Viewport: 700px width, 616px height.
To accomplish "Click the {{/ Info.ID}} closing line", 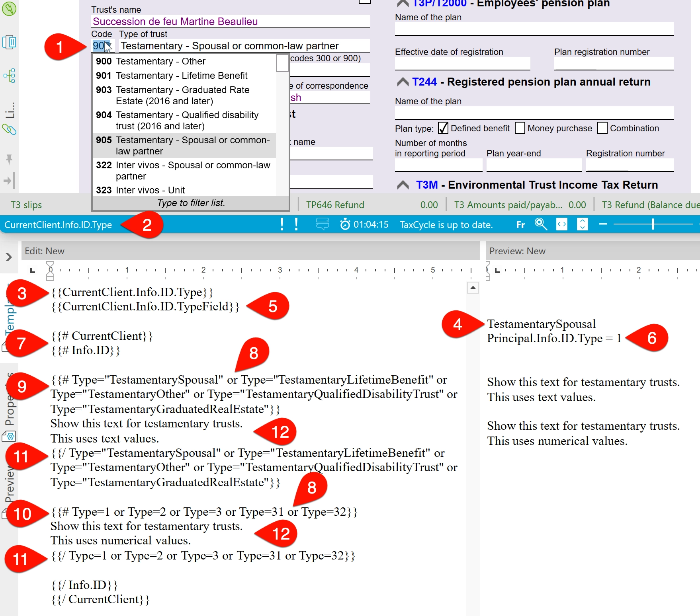I will point(84,585).
